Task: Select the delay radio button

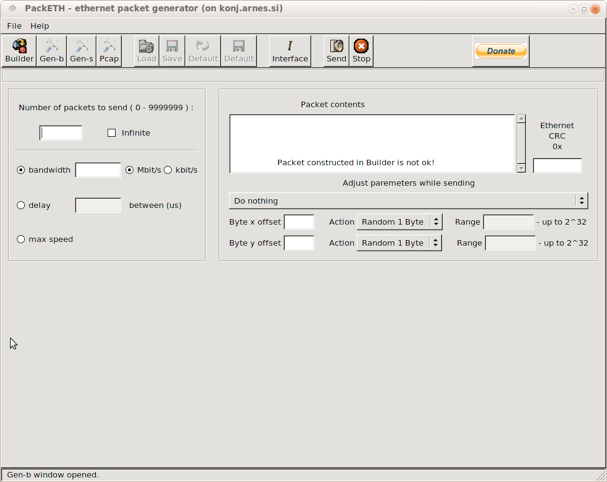Action: tap(21, 205)
